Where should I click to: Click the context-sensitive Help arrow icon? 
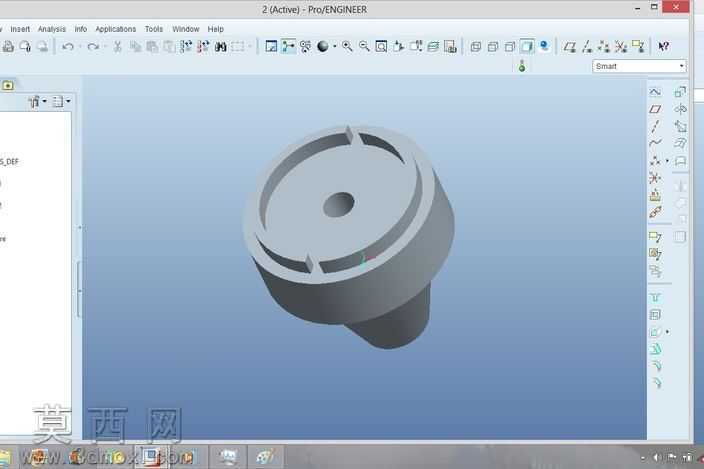coord(664,46)
